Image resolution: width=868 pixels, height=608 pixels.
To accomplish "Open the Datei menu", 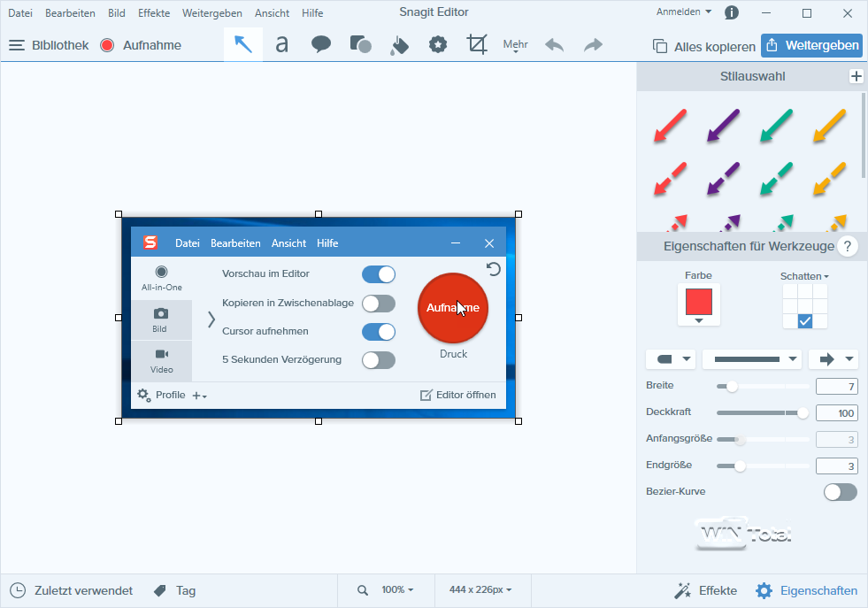I will pyautogui.click(x=20, y=12).
